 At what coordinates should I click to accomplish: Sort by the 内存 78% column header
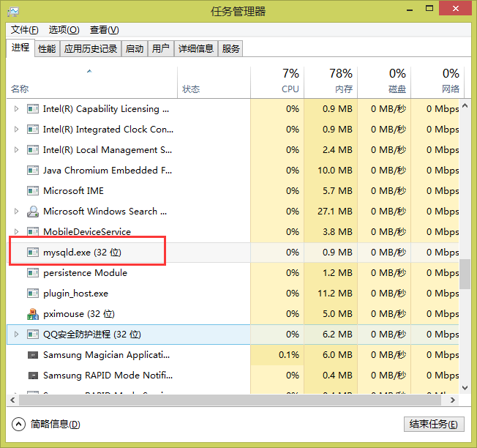coord(331,82)
